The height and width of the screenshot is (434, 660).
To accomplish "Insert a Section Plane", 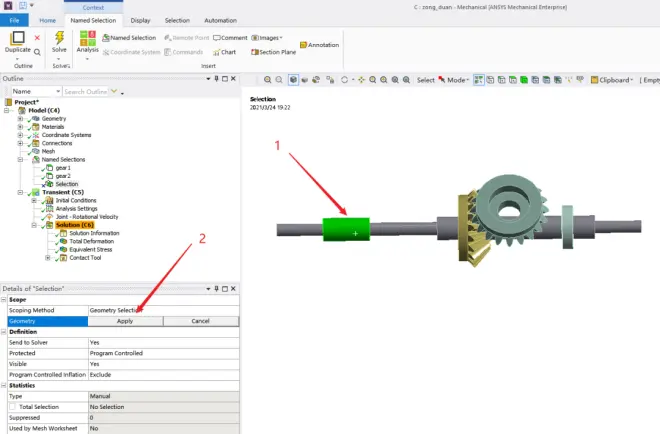I will (x=274, y=52).
